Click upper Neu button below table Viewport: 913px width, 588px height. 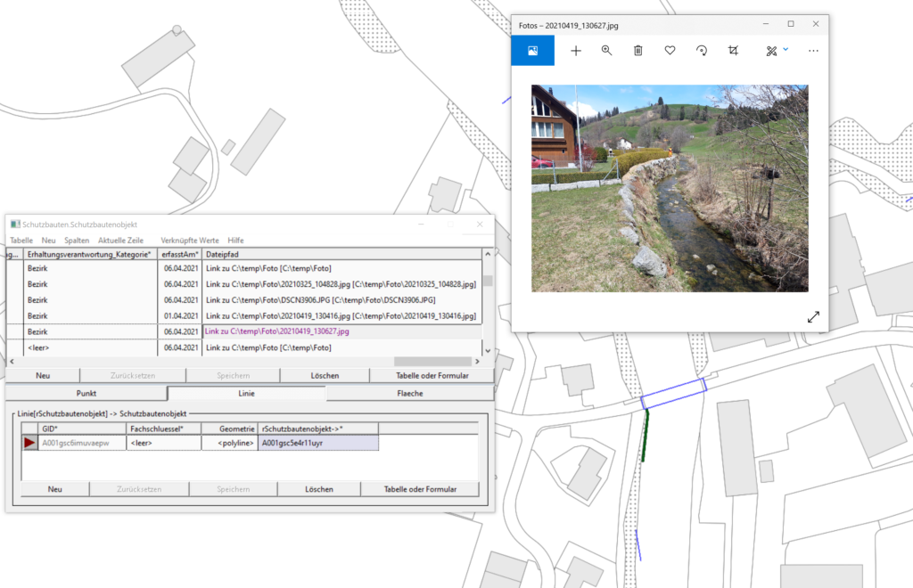click(43, 376)
